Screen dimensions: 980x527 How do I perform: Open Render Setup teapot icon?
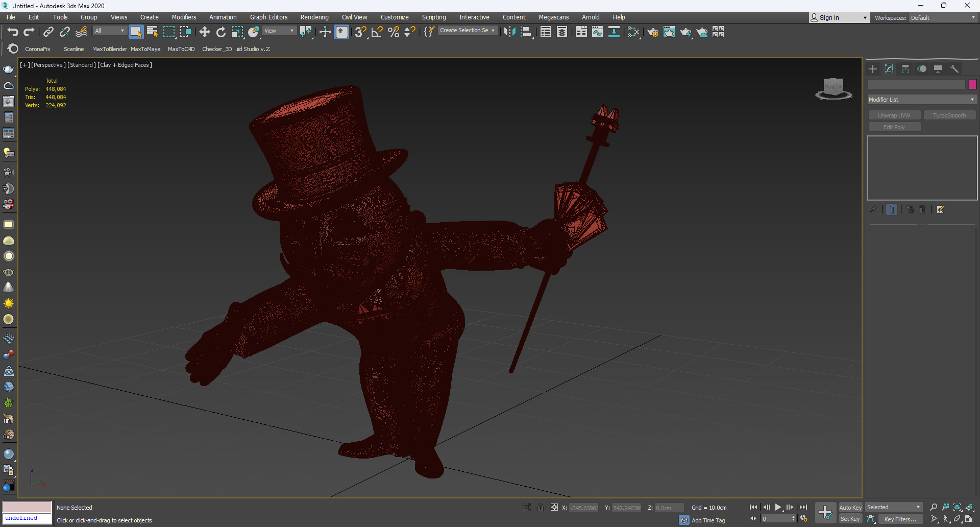653,32
